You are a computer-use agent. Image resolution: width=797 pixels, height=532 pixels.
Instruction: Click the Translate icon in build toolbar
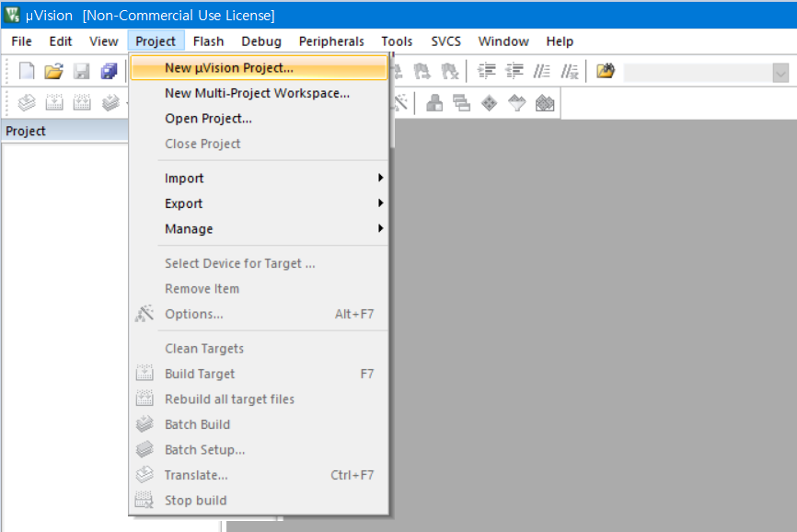[27, 103]
